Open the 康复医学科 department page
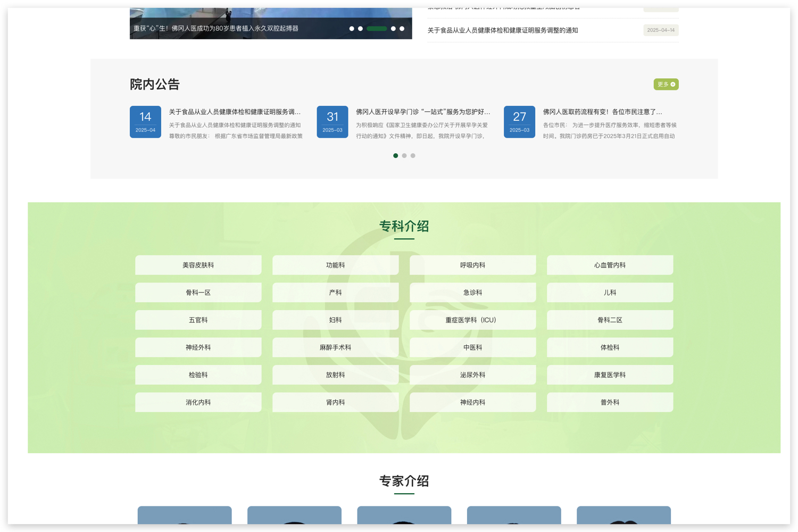798x532 pixels. tap(610, 375)
